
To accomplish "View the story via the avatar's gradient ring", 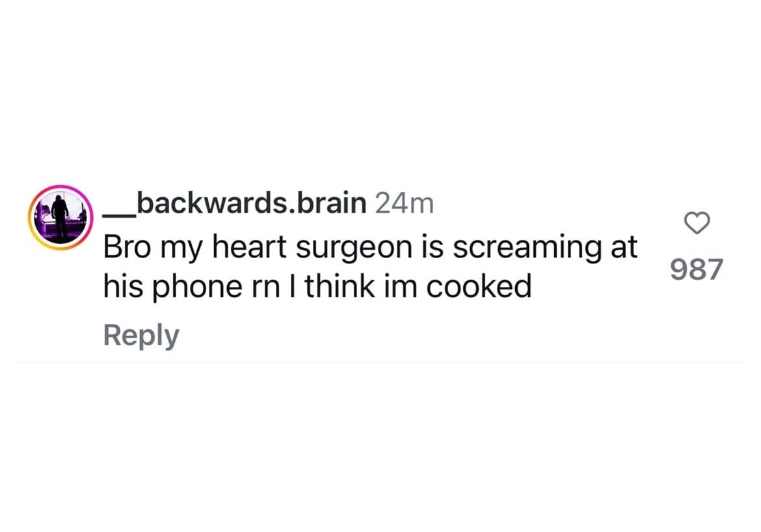I will pyautogui.click(x=60, y=217).
